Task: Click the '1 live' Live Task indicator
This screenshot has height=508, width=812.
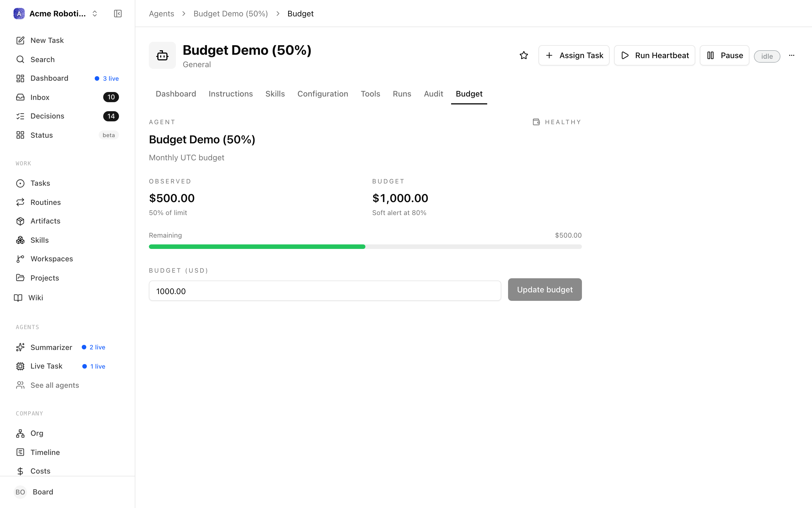Action: pyautogui.click(x=94, y=366)
